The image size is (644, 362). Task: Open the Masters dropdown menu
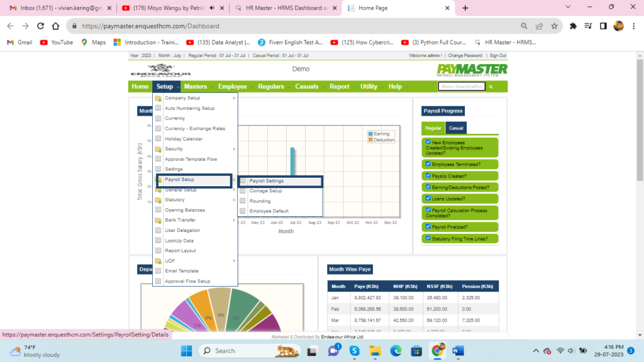click(196, 87)
